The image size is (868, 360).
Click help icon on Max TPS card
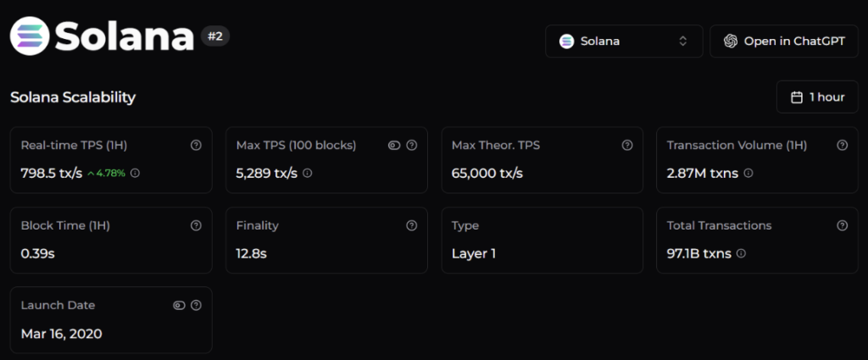(x=412, y=145)
